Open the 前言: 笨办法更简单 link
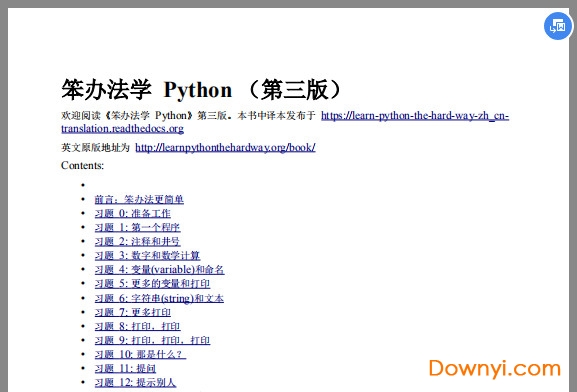577x392 pixels. point(139,199)
